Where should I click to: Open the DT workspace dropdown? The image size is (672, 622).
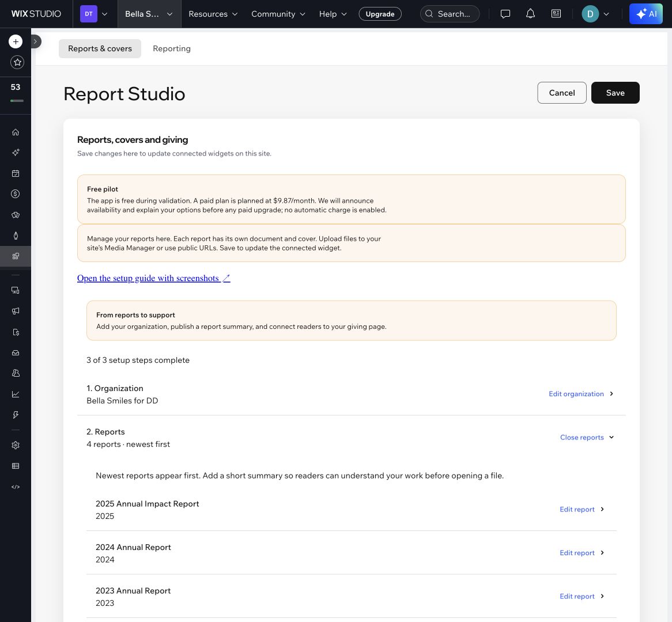pos(95,14)
